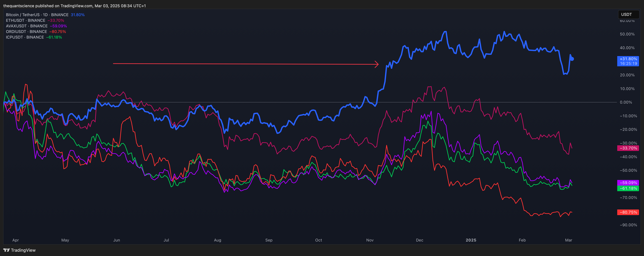Click the −50.00% axis label

pyautogui.click(x=628, y=170)
